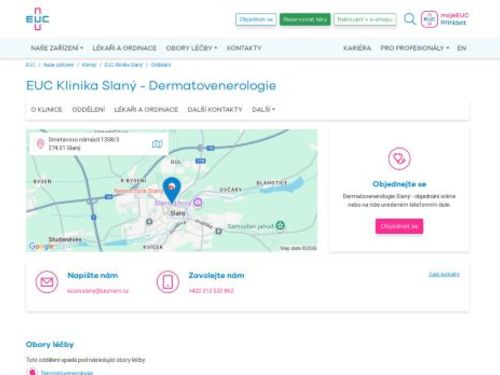Click the Zavolejte nám heading
The height and width of the screenshot is (375, 500).
point(216,275)
